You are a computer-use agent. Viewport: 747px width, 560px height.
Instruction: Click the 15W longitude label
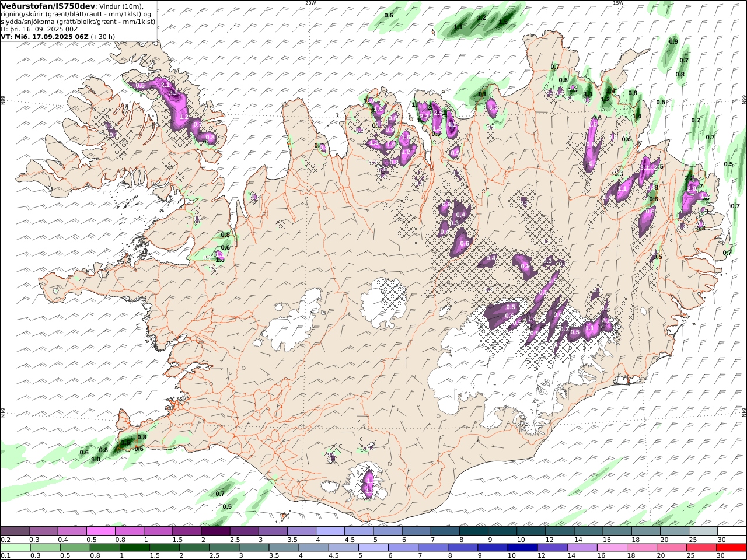[617, 3]
